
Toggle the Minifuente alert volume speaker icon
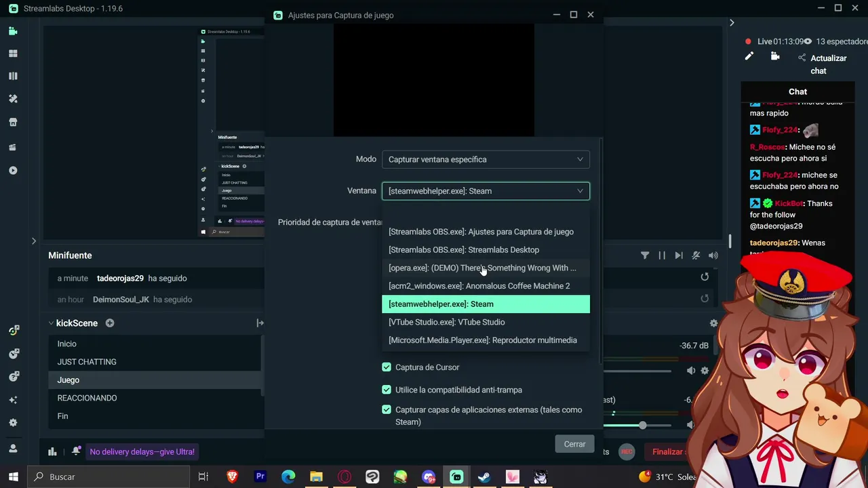point(713,256)
